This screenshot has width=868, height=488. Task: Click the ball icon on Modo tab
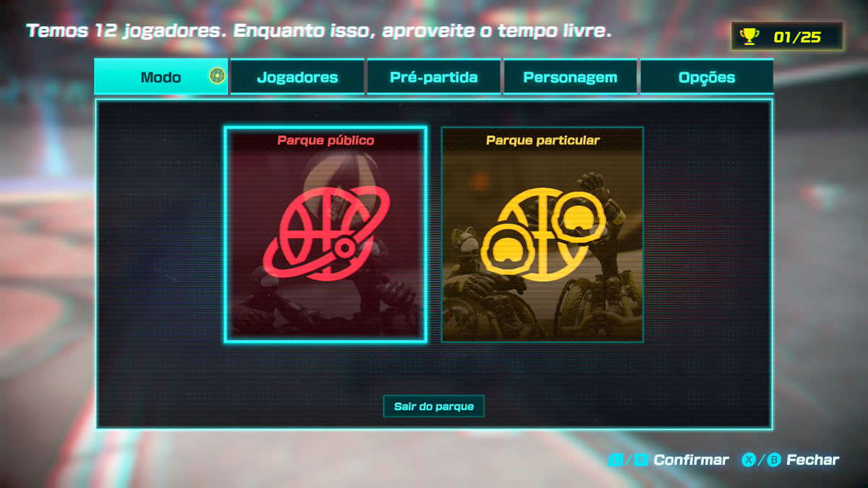[217, 76]
